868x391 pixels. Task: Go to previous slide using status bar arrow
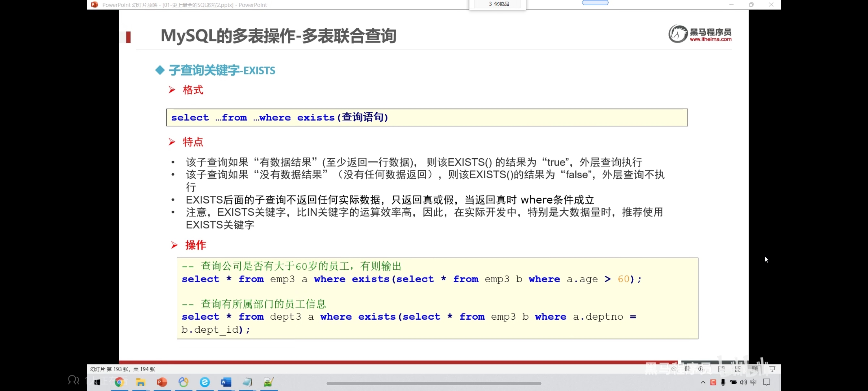674,369
